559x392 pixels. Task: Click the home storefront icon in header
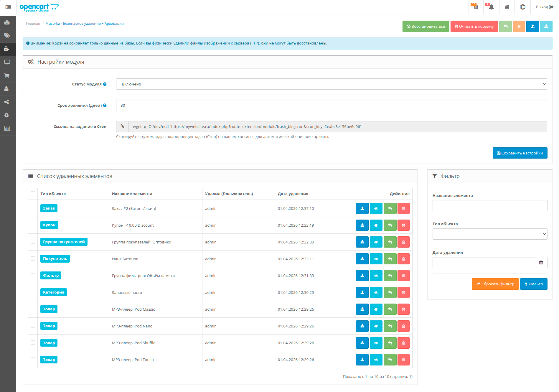tap(507, 7)
